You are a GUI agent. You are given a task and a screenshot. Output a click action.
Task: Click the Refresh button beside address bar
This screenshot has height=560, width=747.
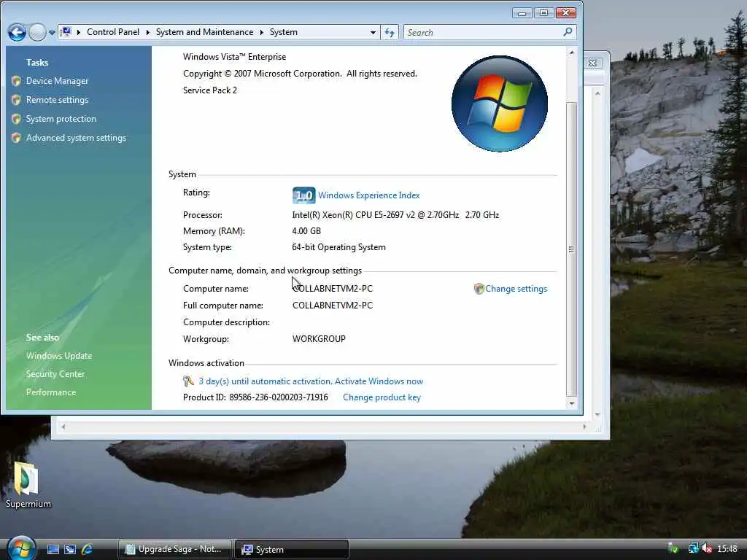[x=390, y=32]
